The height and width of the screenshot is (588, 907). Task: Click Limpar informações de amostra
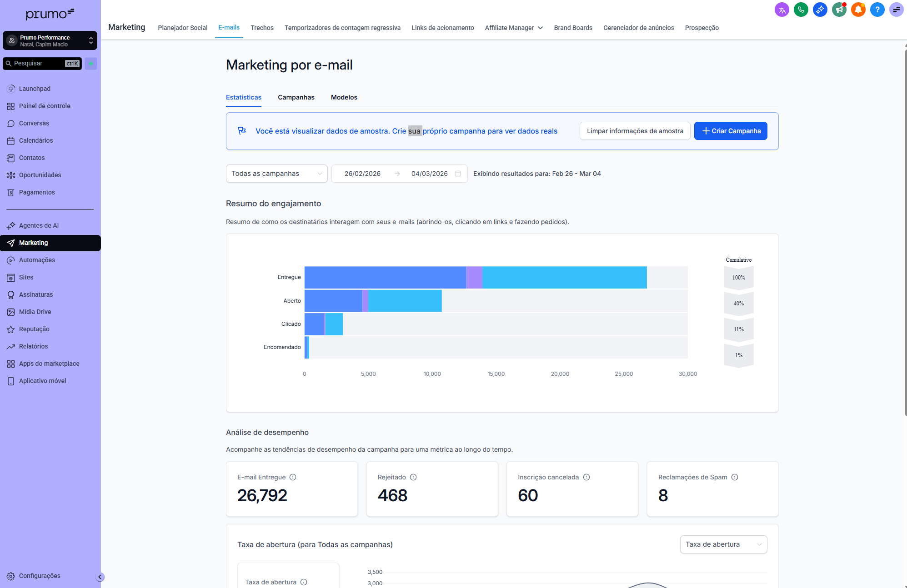(635, 131)
